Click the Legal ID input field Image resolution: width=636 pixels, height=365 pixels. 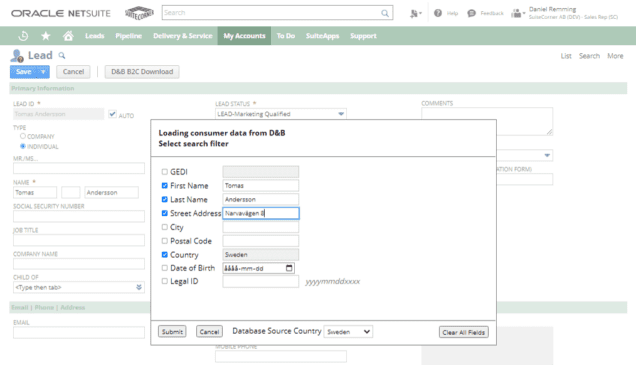(x=261, y=281)
